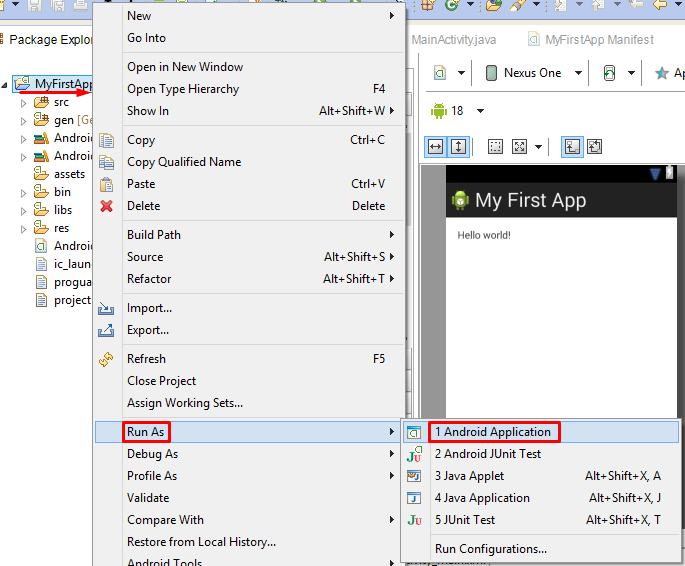The image size is (685, 566).
Task: Choose 2 Android JUnit Test
Action: (541, 454)
